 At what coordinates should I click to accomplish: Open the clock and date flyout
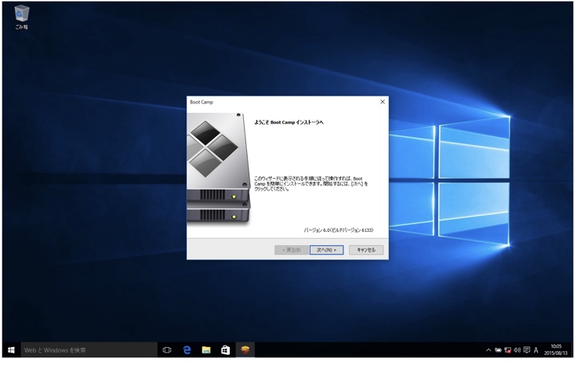(556, 350)
